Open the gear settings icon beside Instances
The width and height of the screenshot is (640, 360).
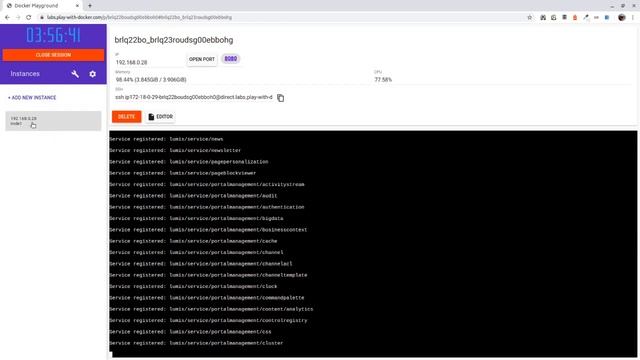93,74
